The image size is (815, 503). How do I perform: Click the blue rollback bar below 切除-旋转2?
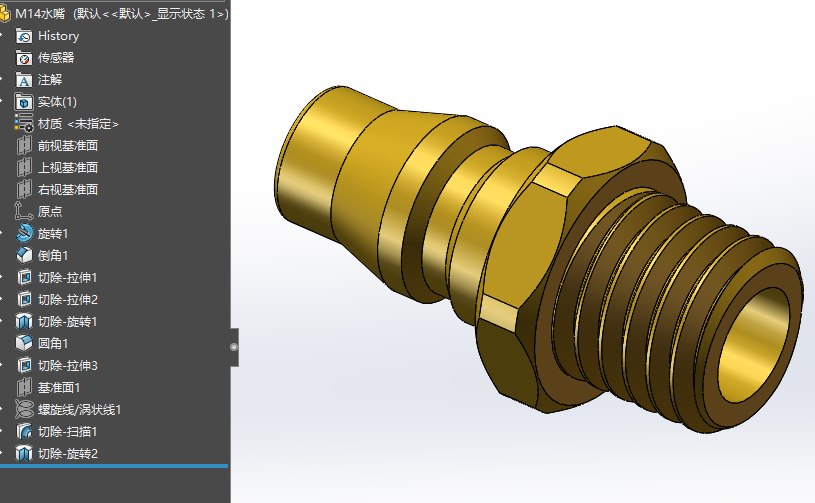(114, 466)
